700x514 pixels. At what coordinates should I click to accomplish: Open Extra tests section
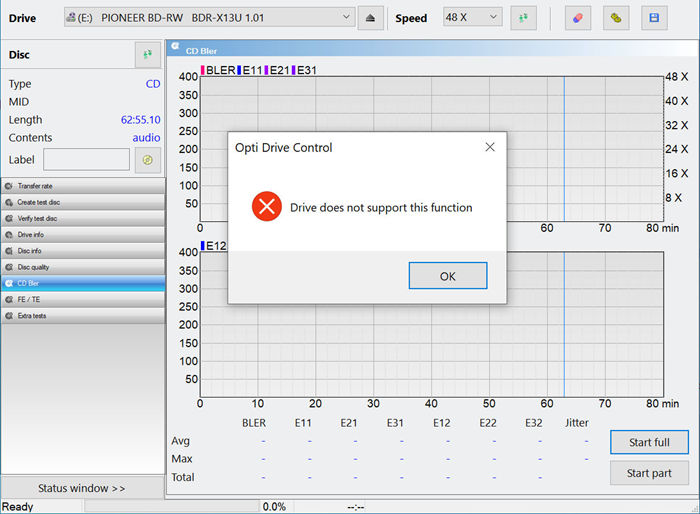(82, 316)
